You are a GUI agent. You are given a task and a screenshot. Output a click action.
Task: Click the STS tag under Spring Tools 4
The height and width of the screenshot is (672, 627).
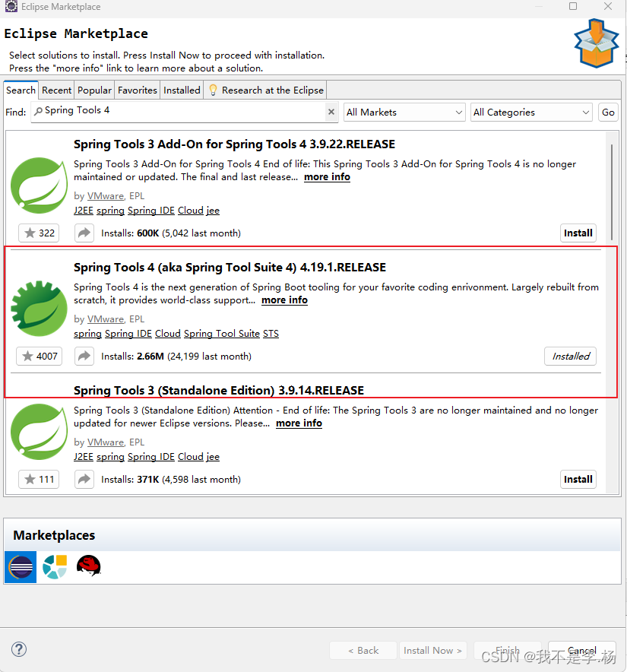click(271, 334)
